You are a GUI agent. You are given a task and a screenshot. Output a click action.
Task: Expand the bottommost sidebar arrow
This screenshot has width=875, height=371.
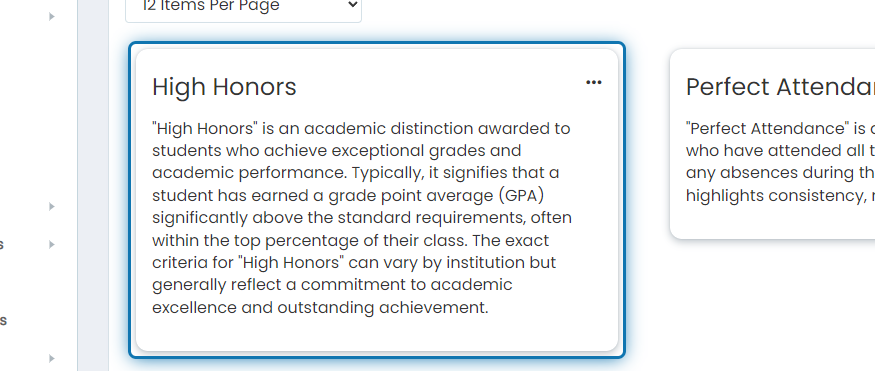[x=51, y=358]
